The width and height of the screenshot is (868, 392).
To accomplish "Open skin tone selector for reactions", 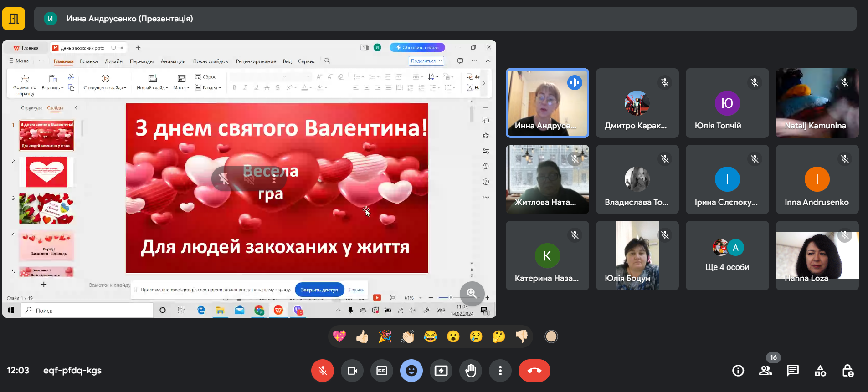I will point(551,336).
